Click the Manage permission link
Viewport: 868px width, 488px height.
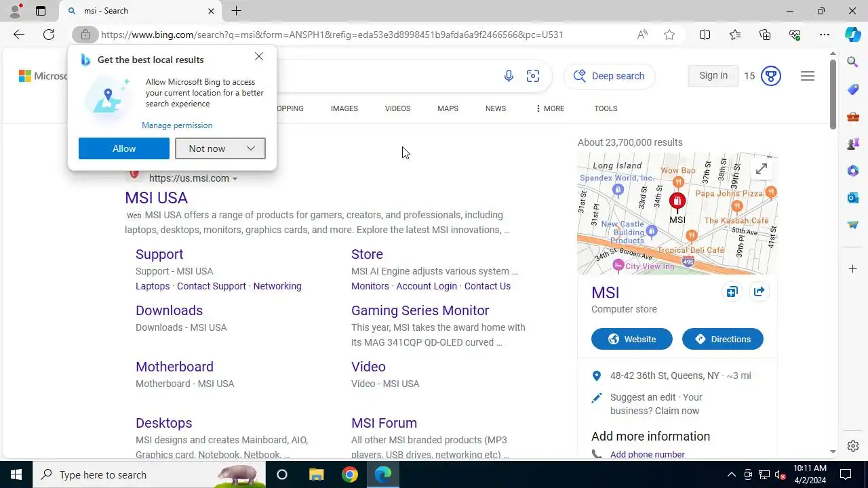coord(177,125)
